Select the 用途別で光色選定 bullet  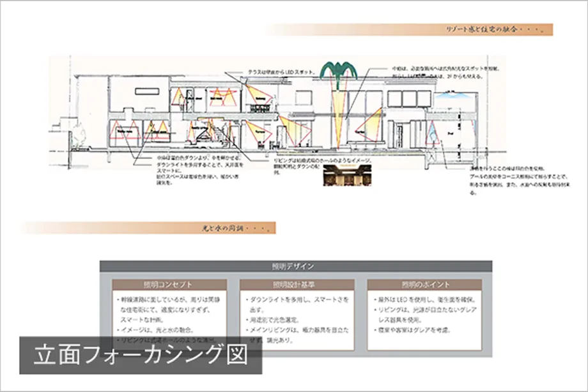tap(273, 320)
